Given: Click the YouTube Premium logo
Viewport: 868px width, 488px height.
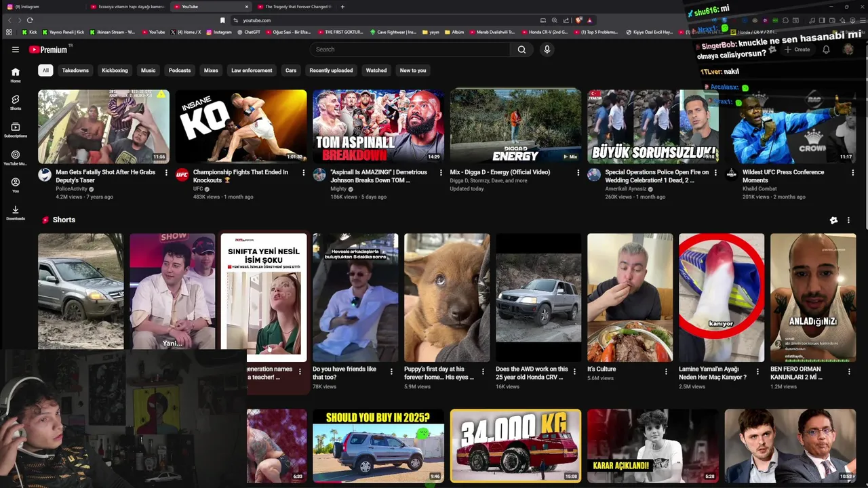Looking at the screenshot, I should (x=49, y=49).
